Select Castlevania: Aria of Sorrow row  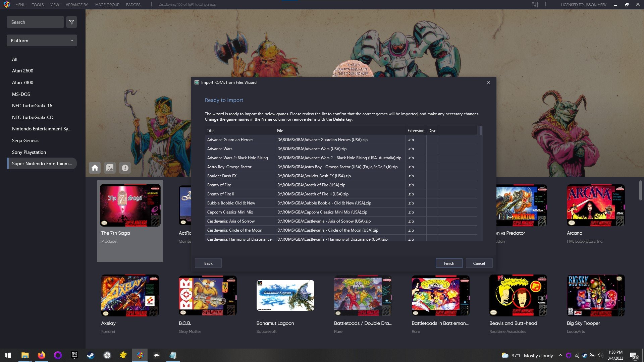(341, 221)
